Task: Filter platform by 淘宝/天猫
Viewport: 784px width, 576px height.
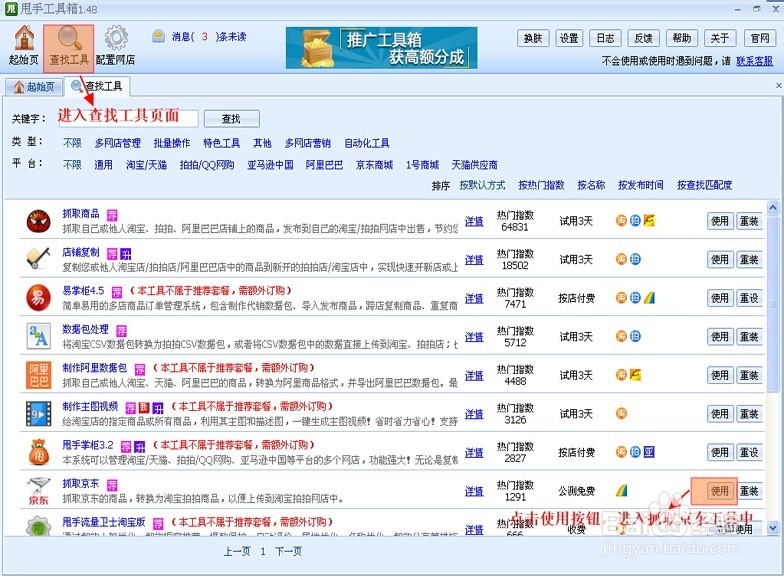Action: point(146,165)
